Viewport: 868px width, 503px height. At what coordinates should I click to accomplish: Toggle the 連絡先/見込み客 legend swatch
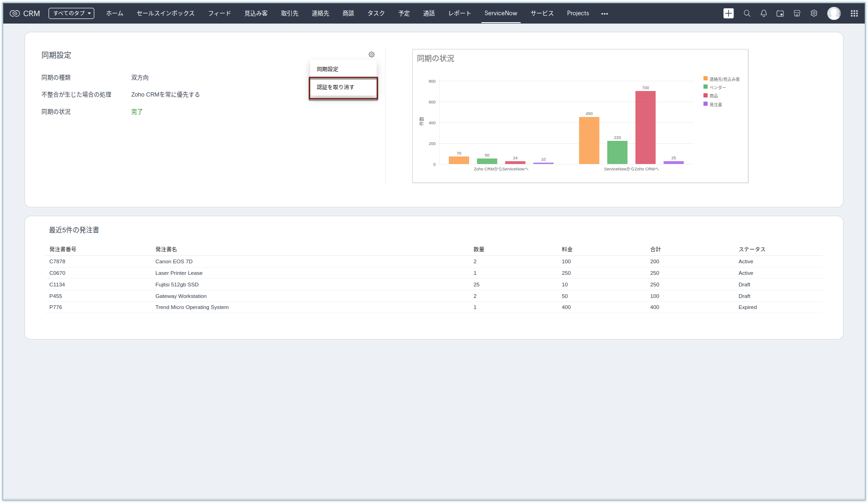[706, 79]
